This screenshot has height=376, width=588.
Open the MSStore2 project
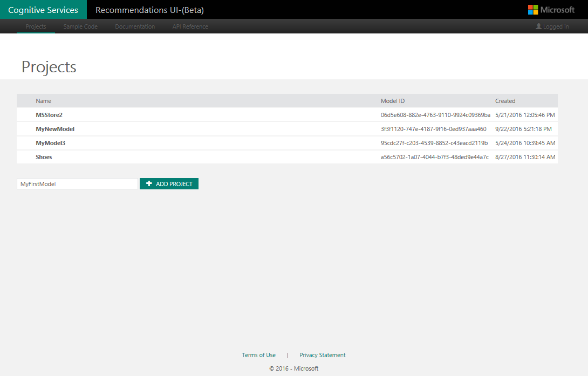point(49,115)
